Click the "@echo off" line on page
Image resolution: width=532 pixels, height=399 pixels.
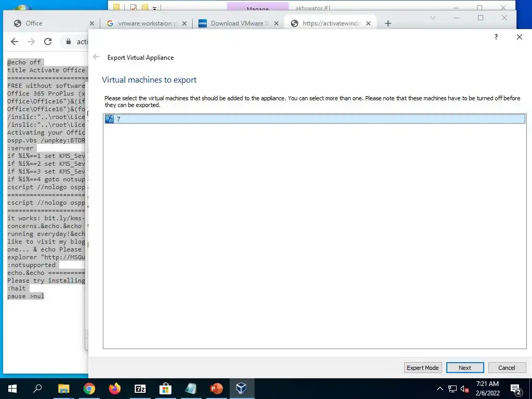point(24,62)
